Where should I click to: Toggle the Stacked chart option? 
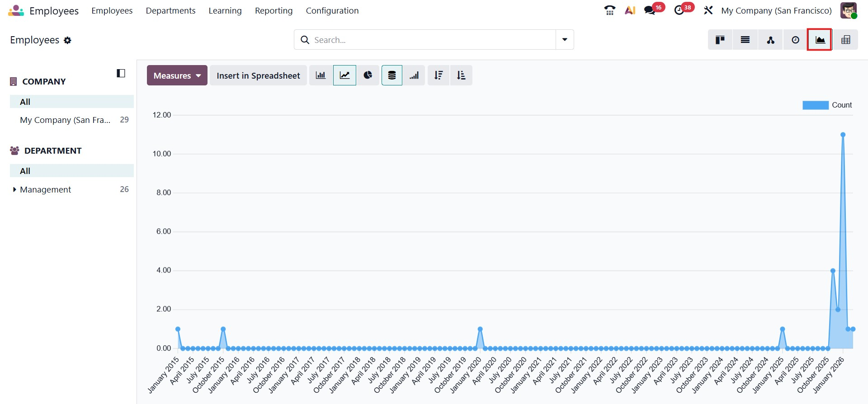coord(392,75)
